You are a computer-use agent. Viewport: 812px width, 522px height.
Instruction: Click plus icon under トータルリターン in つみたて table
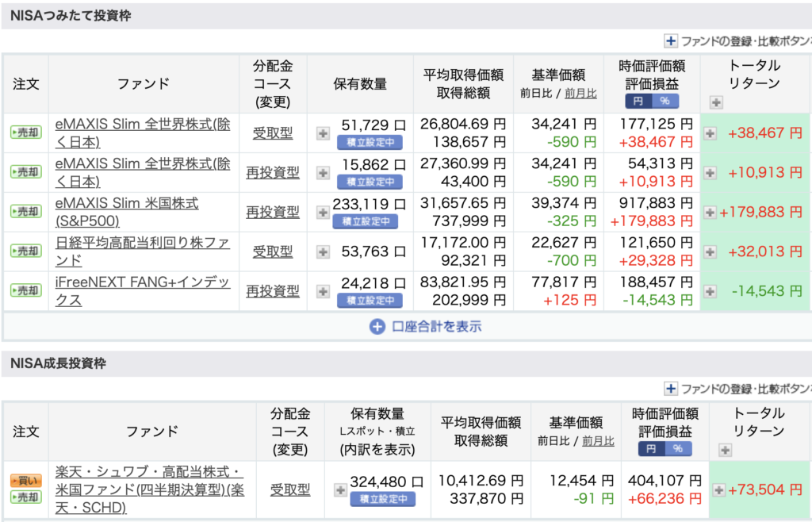tap(716, 102)
